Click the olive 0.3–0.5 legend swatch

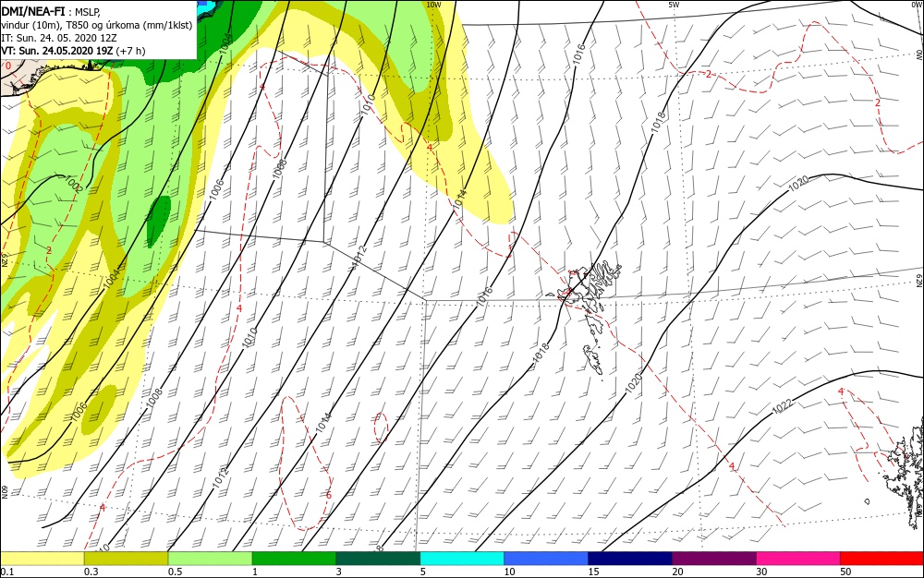click(126, 559)
